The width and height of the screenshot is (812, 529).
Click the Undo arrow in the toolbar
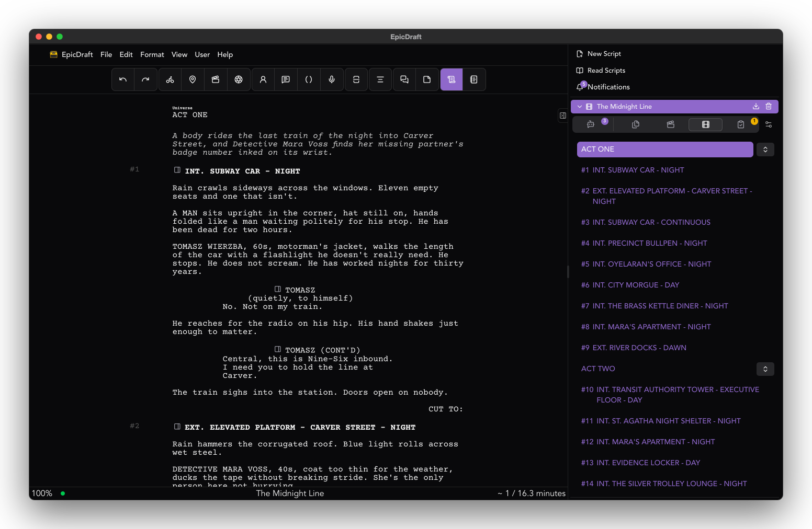click(123, 79)
